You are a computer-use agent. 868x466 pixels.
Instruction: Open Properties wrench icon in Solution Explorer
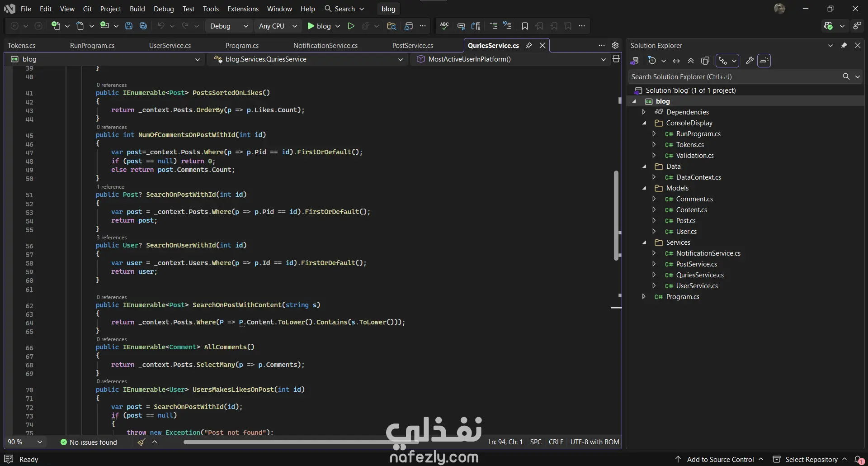[x=750, y=61]
